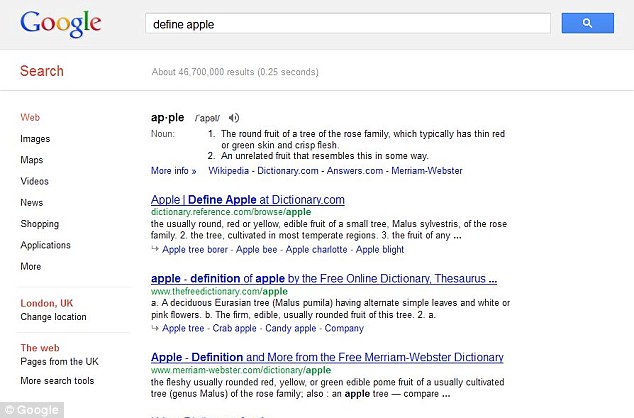634x418 pixels.
Task: Open the More info » link
Action: point(173,171)
